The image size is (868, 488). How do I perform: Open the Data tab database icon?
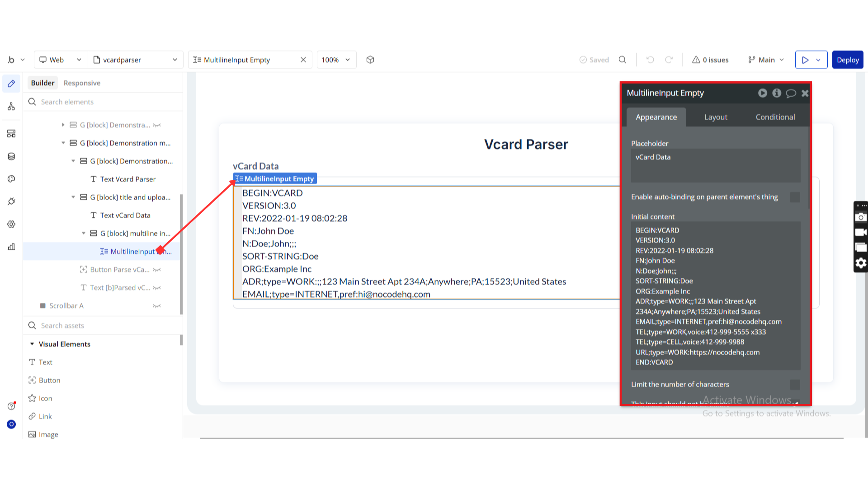tap(11, 156)
